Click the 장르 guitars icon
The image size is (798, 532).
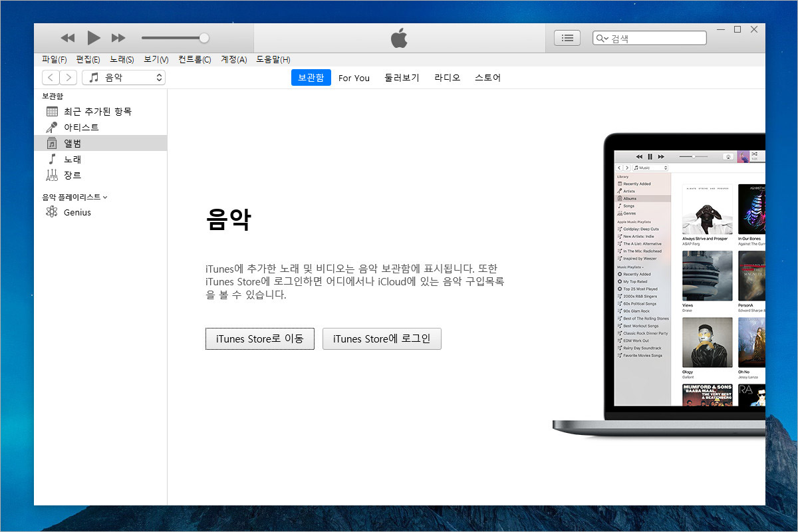pos(52,175)
